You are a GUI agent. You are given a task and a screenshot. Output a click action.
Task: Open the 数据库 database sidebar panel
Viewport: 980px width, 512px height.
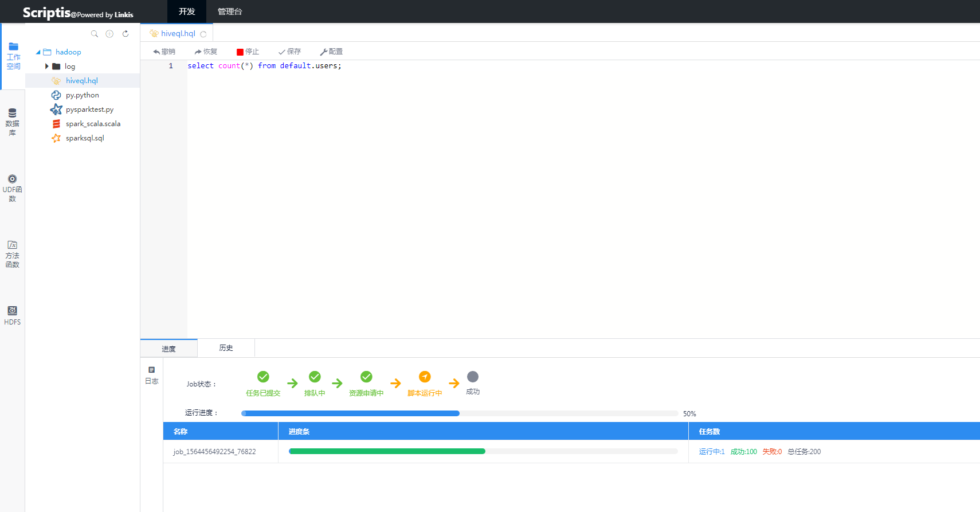12,122
